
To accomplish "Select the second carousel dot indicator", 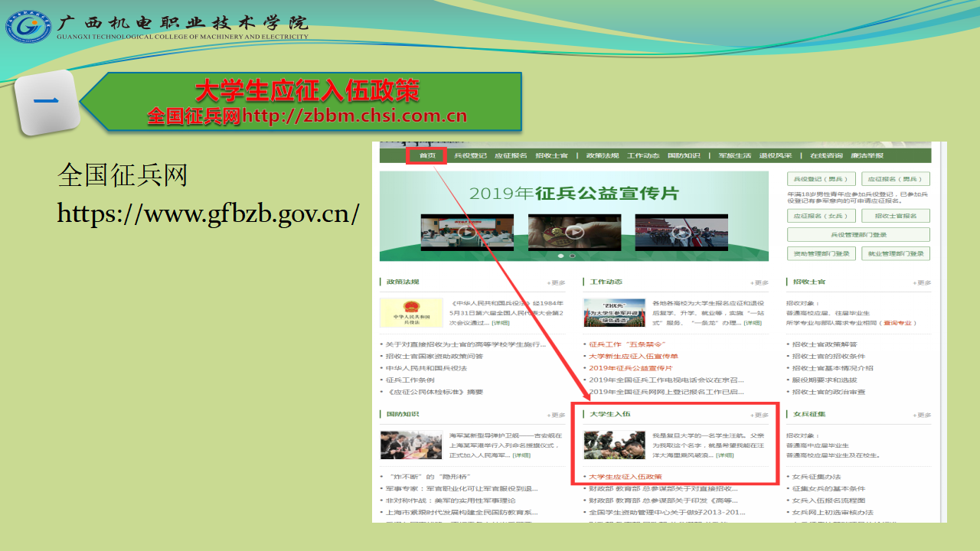I will pyautogui.click(x=573, y=256).
